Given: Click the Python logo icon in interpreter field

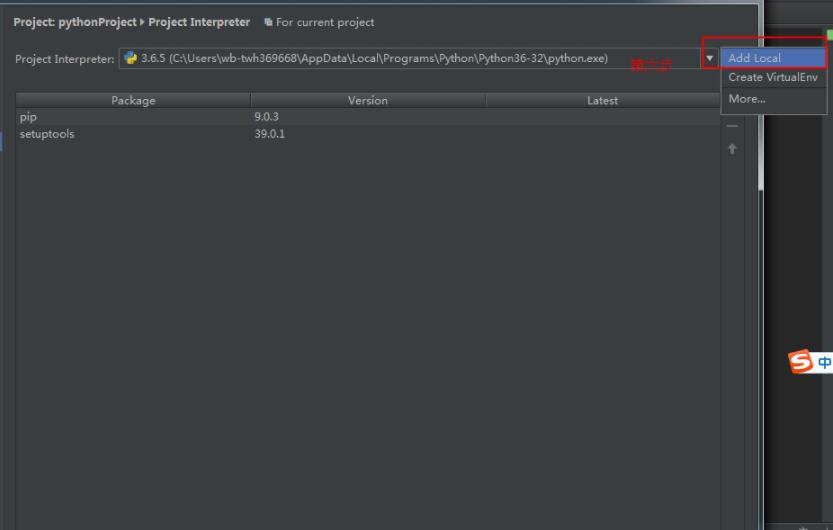Looking at the screenshot, I should click(x=130, y=58).
